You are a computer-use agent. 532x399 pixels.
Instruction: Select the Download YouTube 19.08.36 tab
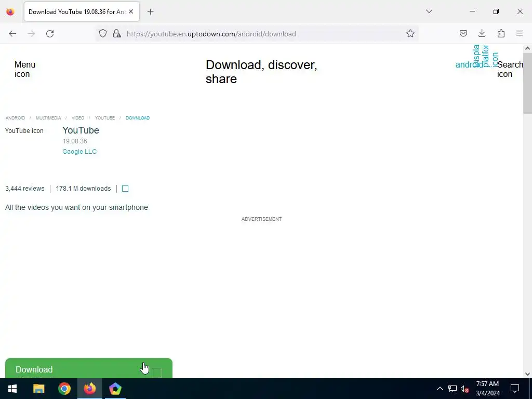click(82, 12)
